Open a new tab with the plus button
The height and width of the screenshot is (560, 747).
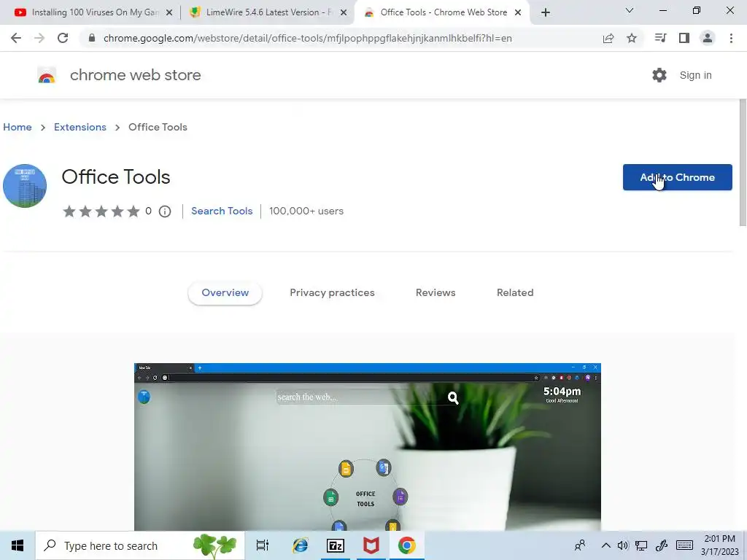546,12
